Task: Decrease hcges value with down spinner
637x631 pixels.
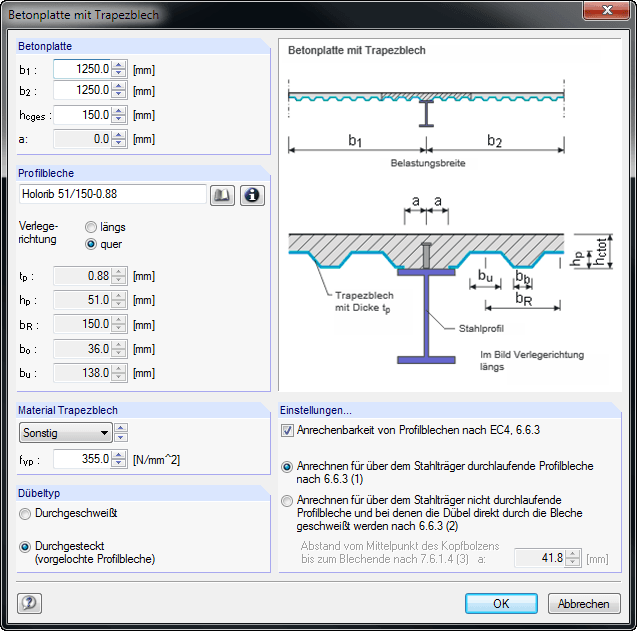Action: [x=119, y=119]
